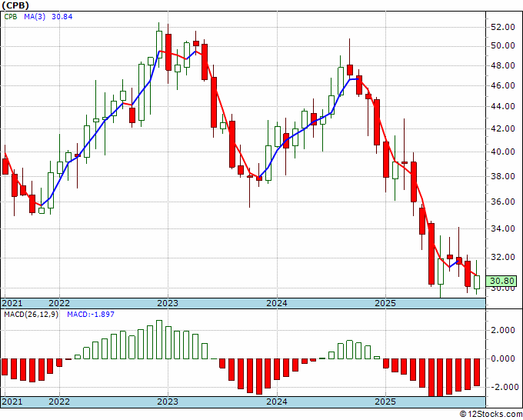Click the MA(3) indicator label
This screenshot has width=523, height=420.
(35, 17)
